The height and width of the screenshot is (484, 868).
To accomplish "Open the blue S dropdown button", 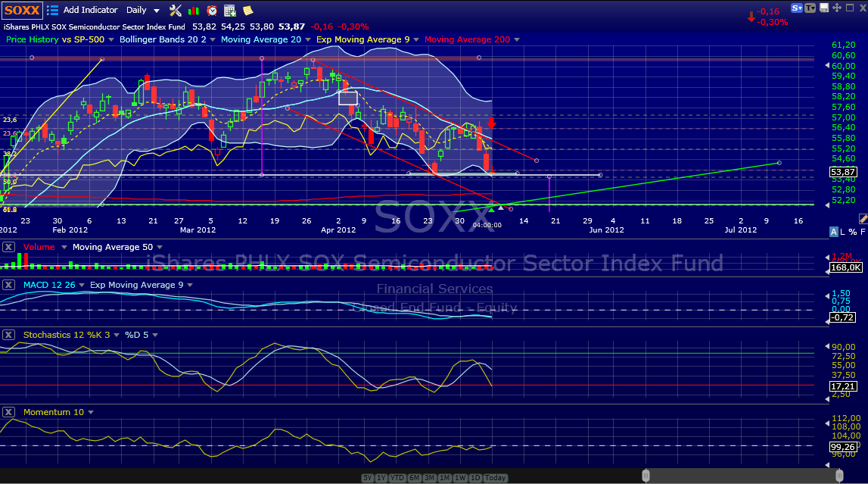I will point(797,8).
